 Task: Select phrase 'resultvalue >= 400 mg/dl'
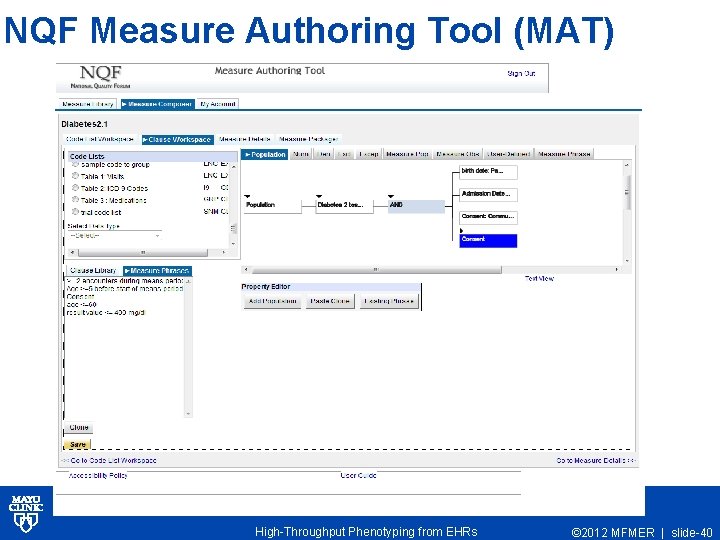pyautogui.click(x=106, y=313)
